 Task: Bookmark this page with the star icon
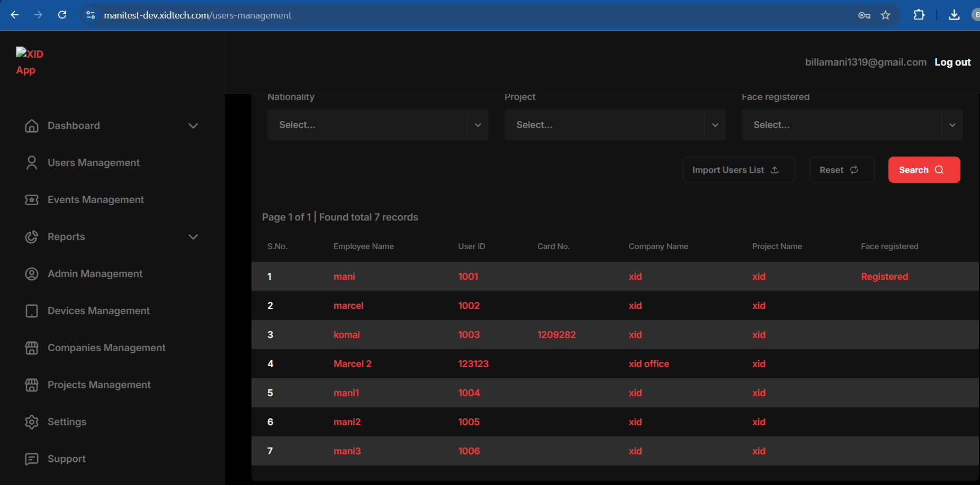[885, 15]
